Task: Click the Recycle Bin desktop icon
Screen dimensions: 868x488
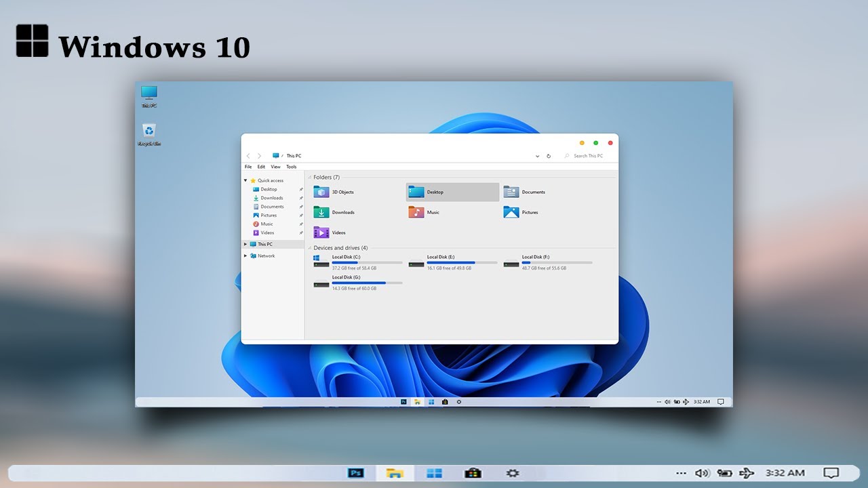Action: 149,134
